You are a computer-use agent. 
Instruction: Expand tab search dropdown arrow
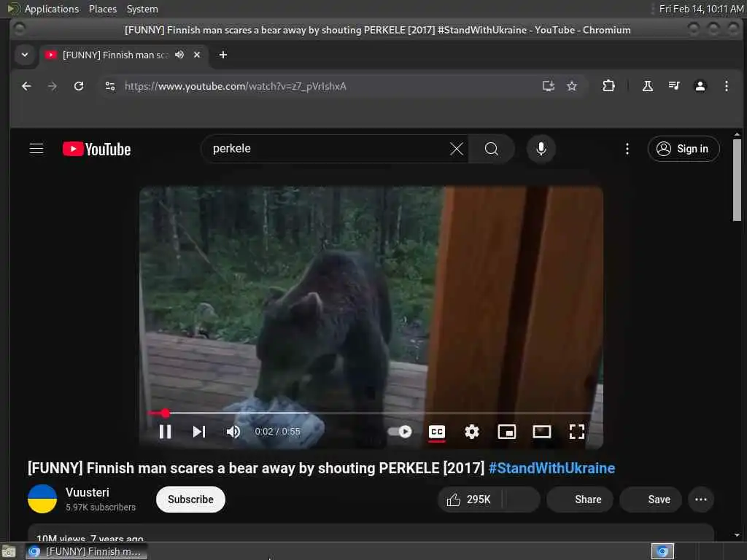click(25, 55)
